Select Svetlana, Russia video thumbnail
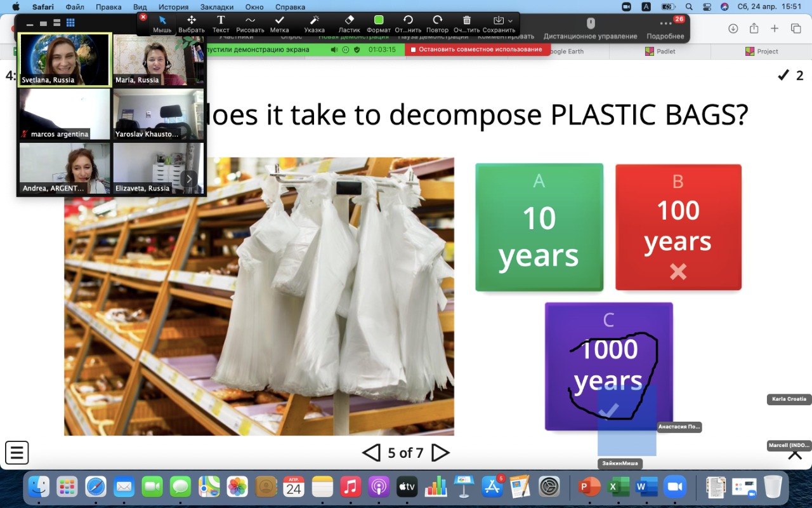Image resolution: width=812 pixels, height=508 pixels. [65, 60]
